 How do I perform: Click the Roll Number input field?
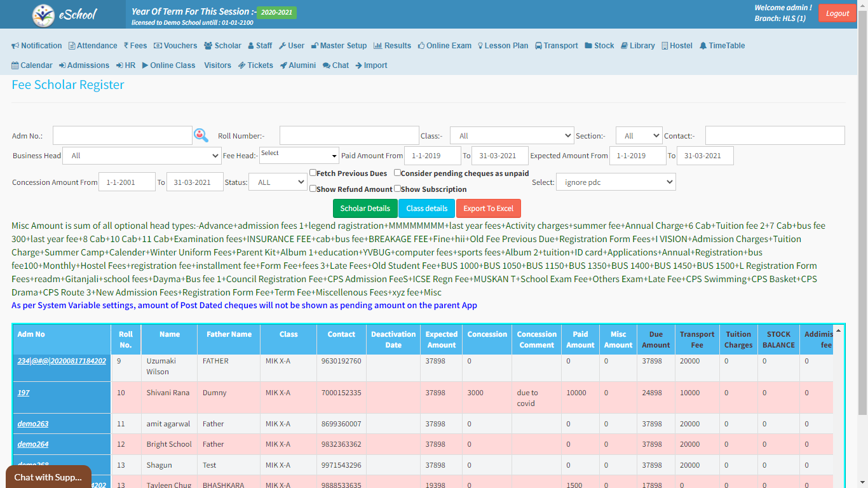(349, 135)
